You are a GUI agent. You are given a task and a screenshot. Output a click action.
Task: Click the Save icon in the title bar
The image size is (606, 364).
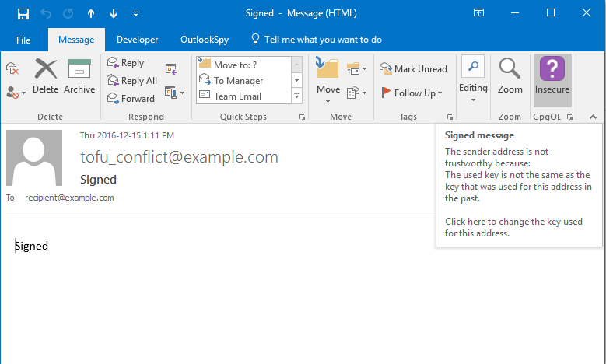click(23, 13)
